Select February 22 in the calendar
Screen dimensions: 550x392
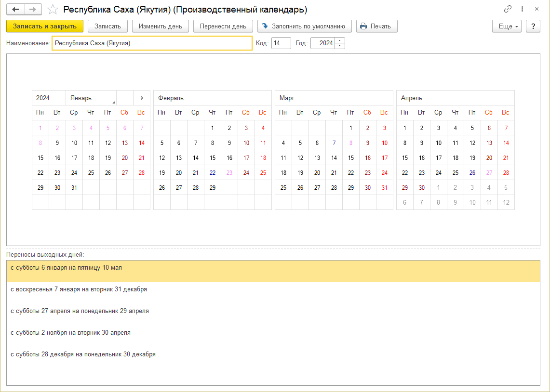[x=213, y=173]
